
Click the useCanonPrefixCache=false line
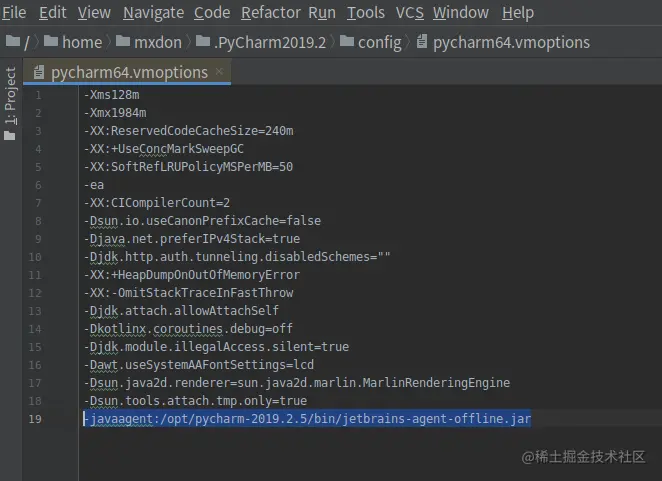pos(202,220)
